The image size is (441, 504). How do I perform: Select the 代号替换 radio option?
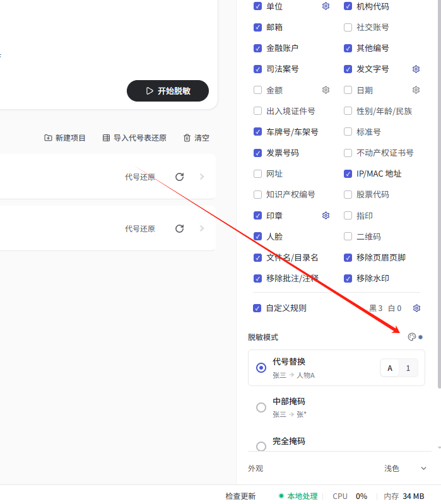coord(261,368)
